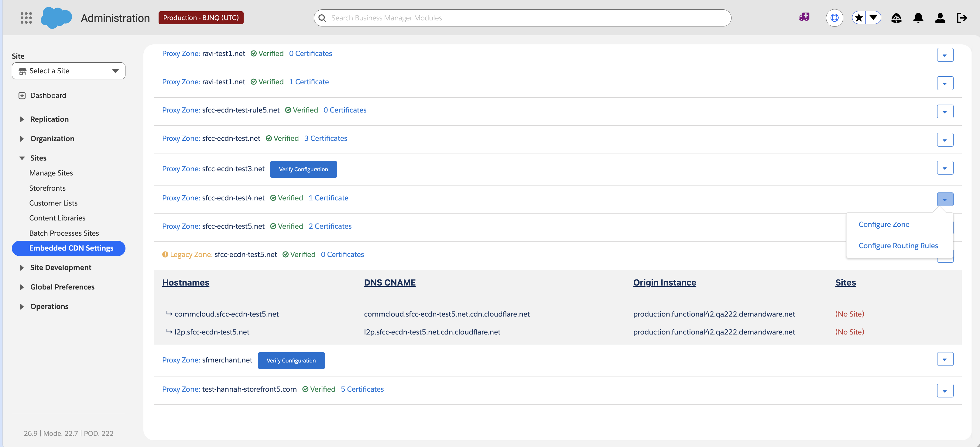The image size is (980, 447).
Task: Open the favorites list dropdown arrow
Action: point(873,18)
